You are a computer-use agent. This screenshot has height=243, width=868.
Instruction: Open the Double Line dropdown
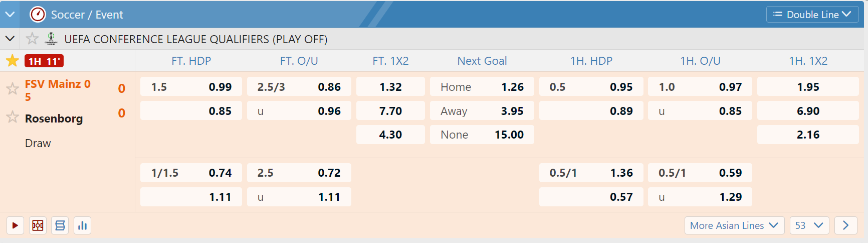[812, 15]
